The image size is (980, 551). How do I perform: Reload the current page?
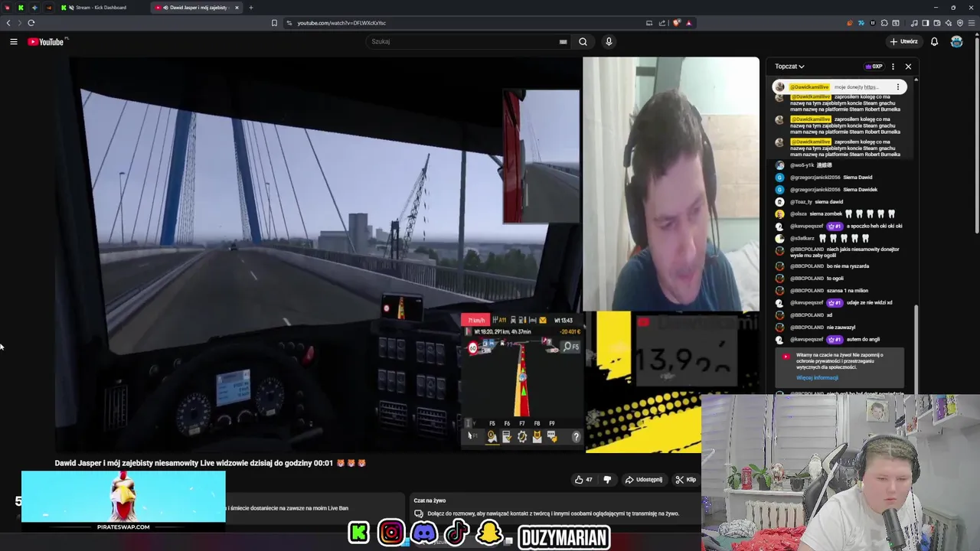point(31,23)
